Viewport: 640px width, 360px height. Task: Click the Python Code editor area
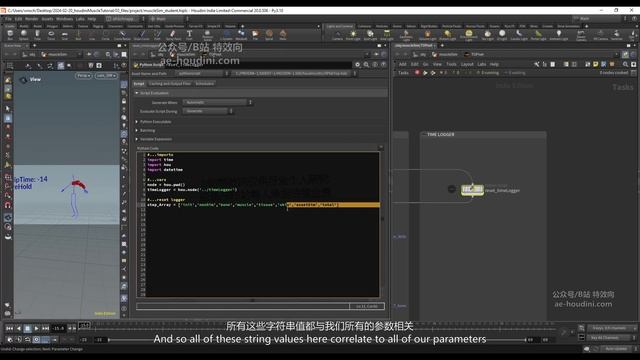click(x=262, y=224)
